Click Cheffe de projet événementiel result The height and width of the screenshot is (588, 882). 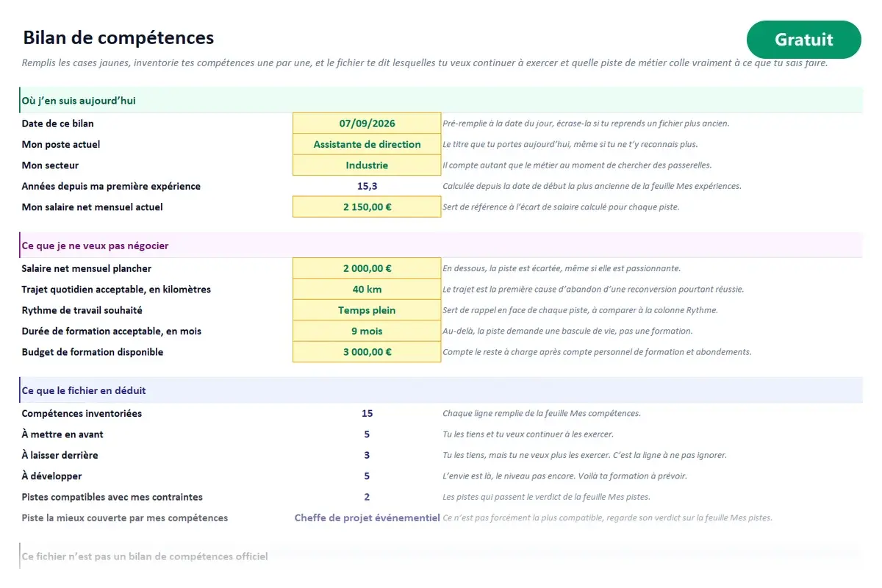tap(367, 517)
